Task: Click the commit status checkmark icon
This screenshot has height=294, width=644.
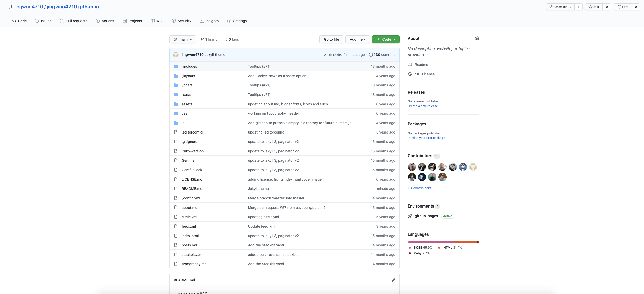Action: [x=325, y=55]
